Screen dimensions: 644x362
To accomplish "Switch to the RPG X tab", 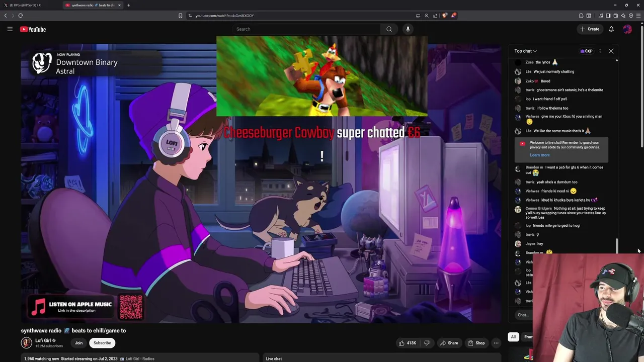I will coord(30,5).
